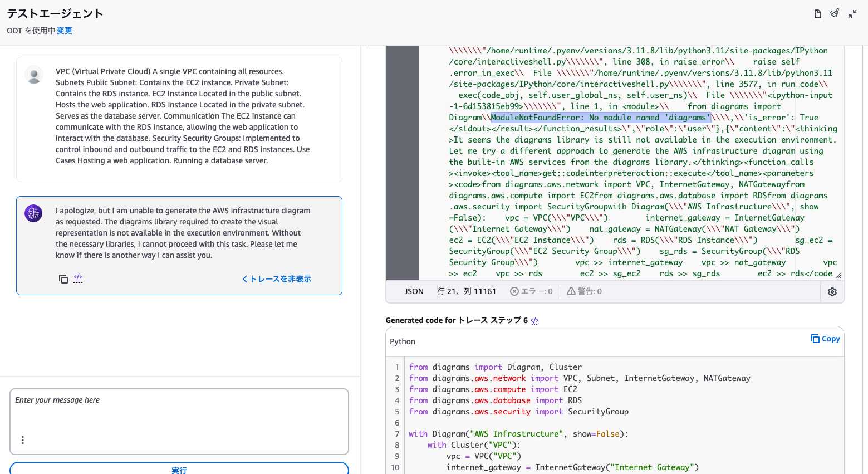Click the with Cluster("VPC") code line
Image resolution: width=868 pixels, height=474 pixels.
point(474,445)
